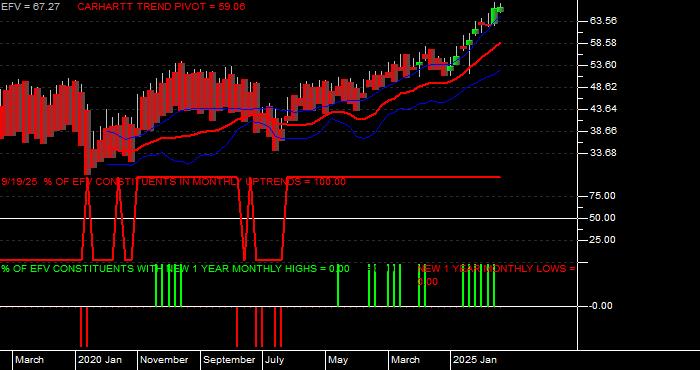Screen dimensions: 700x370
Task: Select the July date axis label
Action: point(275,360)
